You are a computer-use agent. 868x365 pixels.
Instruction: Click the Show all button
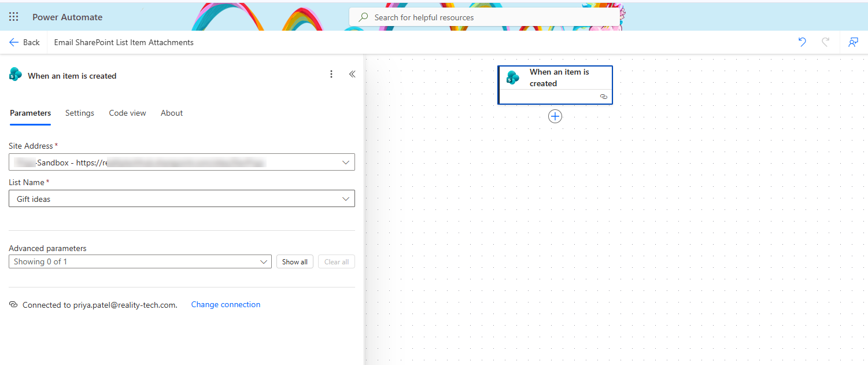coord(294,261)
